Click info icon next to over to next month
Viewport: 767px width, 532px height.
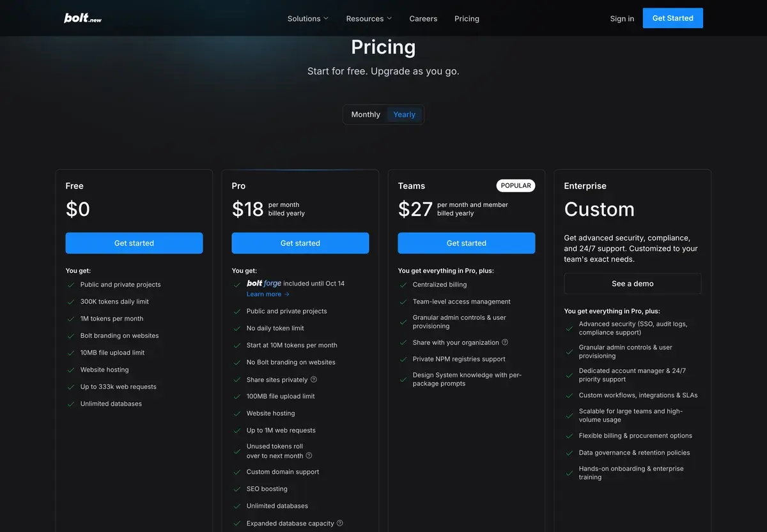309,455
